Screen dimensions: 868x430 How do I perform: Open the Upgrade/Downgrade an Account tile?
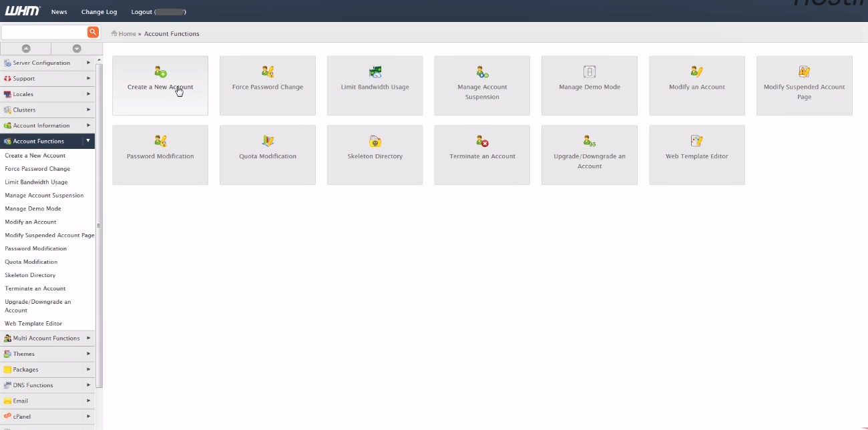click(590, 155)
